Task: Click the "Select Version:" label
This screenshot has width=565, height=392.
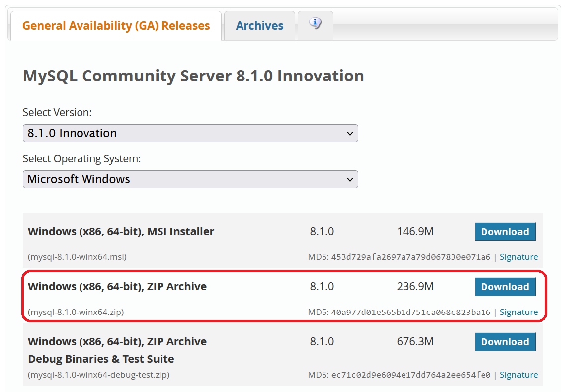Action: (57, 112)
